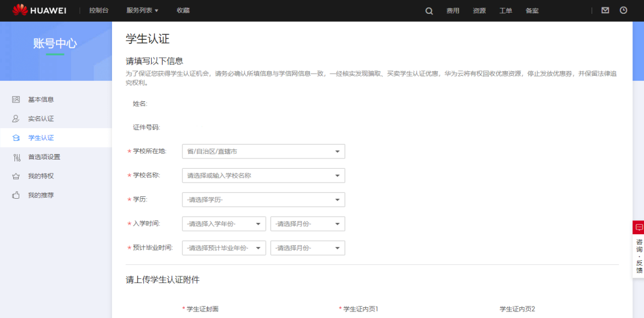Click the 首选项设置 sliders icon
This screenshot has height=318, width=644.
pos(16,157)
